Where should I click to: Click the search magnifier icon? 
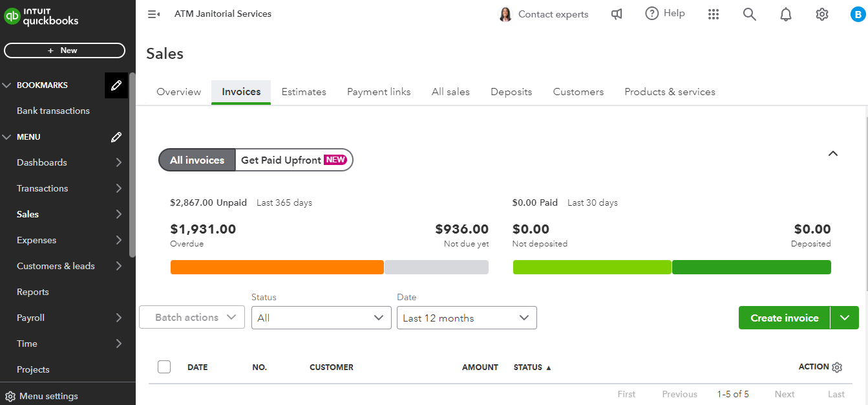749,14
